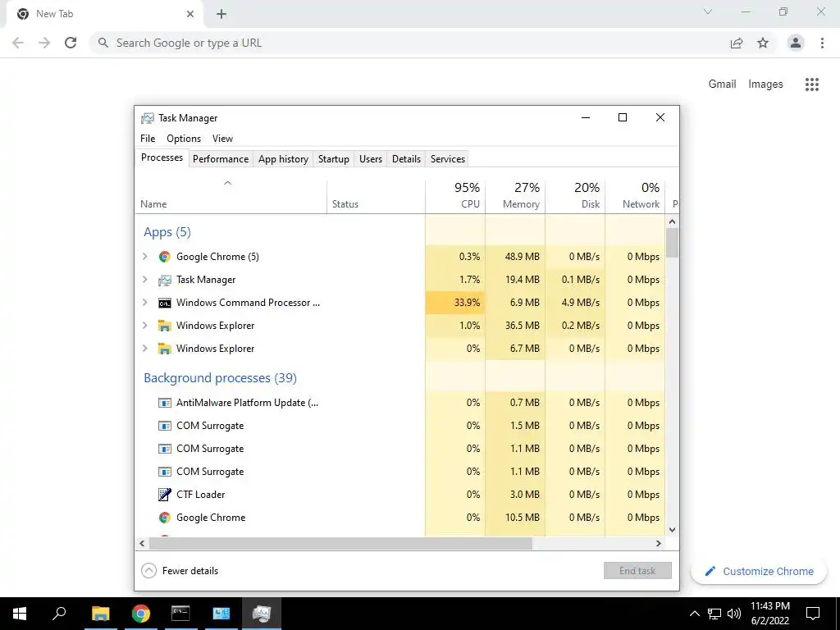
Task: Click the AntiMalware Platform Update icon
Action: click(164, 403)
